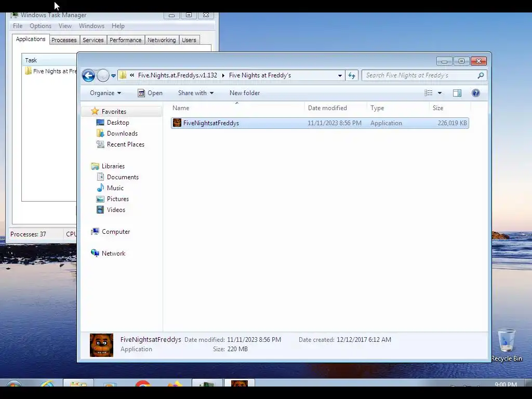Switch to the Performance tab
532x399 pixels.
126,40
